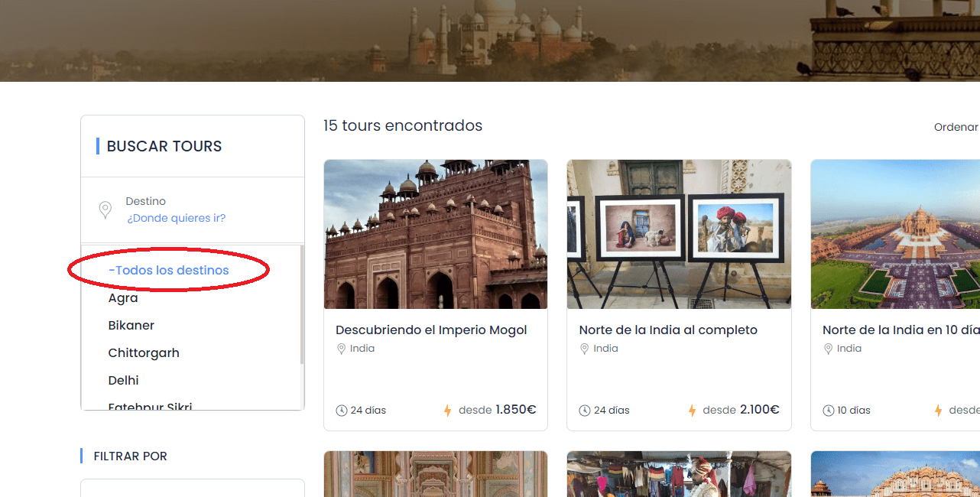The width and height of the screenshot is (980, 497).
Task: Click the location pin icon beside Destino
Action: pyautogui.click(x=105, y=210)
